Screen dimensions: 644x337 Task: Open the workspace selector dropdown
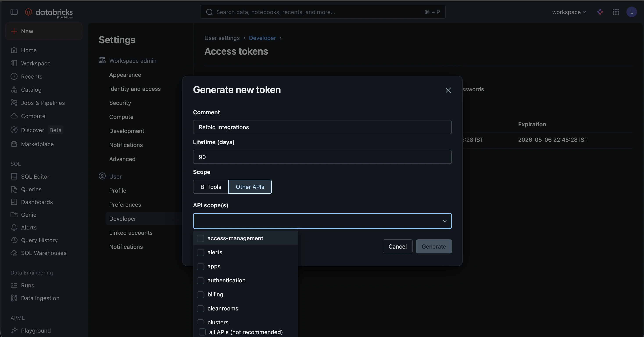point(569,12)
